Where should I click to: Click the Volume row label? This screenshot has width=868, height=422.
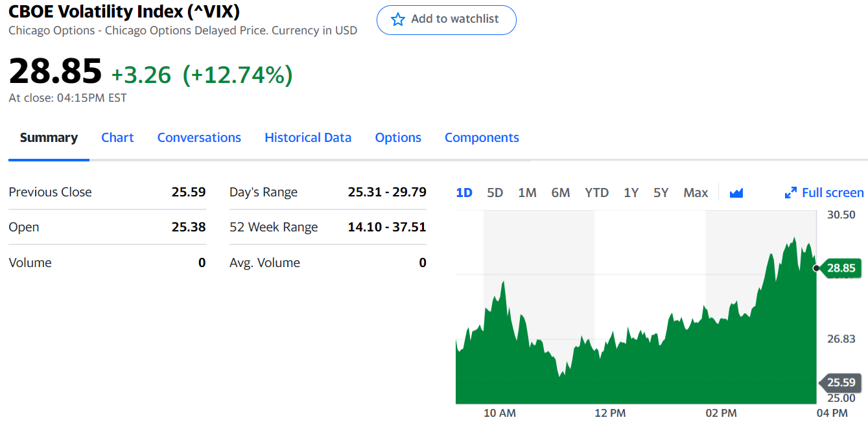tap(30, 263)
